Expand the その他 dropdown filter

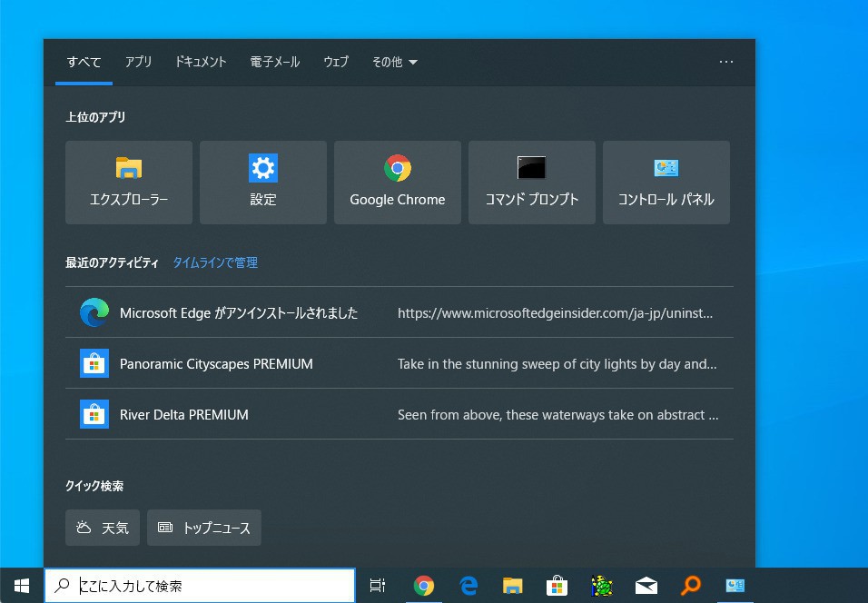[x=394, y=62]
